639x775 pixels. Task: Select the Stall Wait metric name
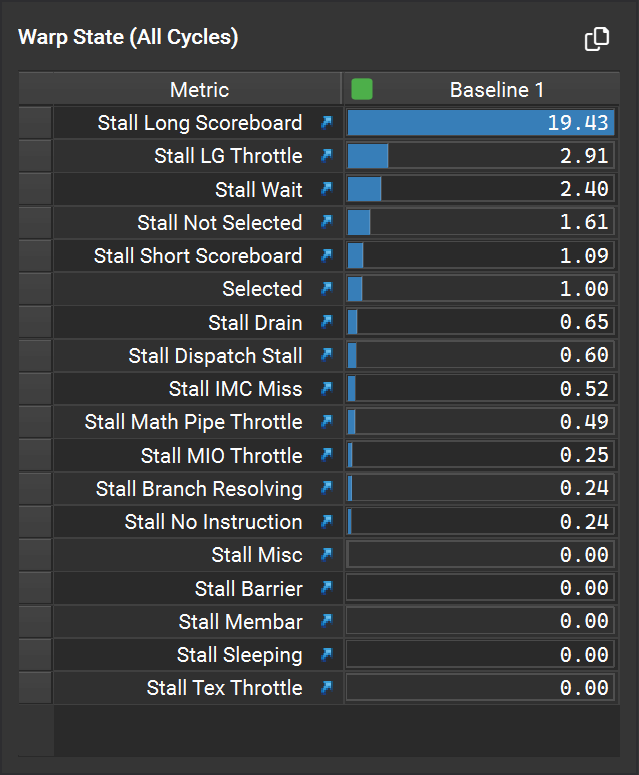coord(258,189)
